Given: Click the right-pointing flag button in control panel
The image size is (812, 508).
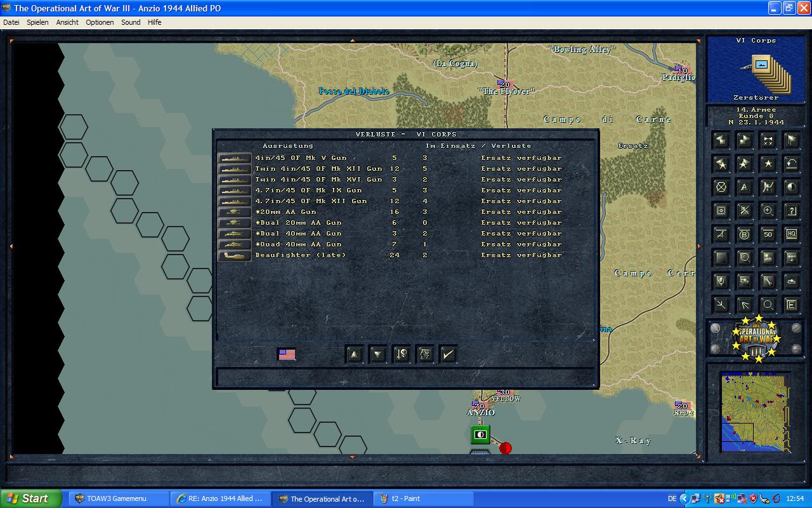Looking at the screenshot, I should point(745,140).
